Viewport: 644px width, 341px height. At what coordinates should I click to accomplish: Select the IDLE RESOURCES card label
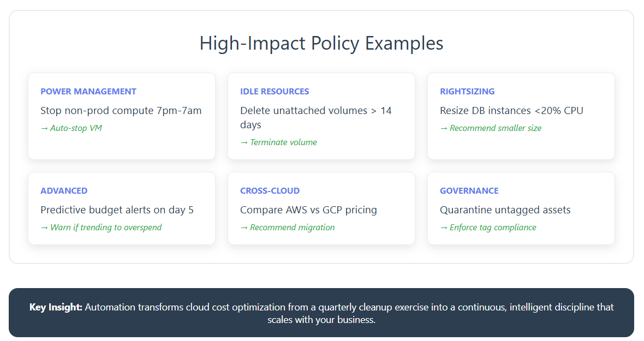click(x=275, y=92)
